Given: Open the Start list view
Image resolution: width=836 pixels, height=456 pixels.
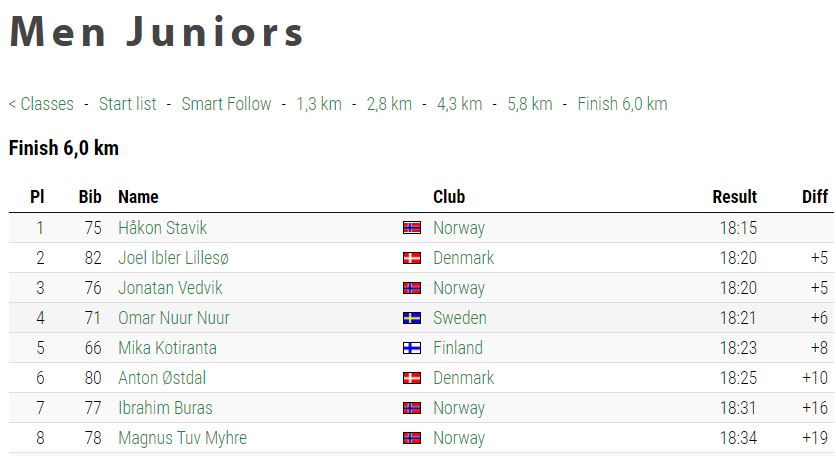Looking at the screenshot, I should coord(128,103).
